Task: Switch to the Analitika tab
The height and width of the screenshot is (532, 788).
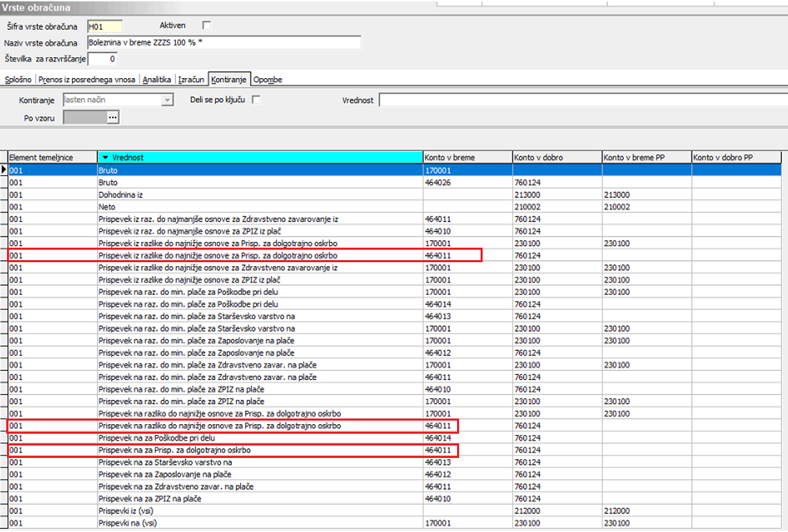Action: point(156,80)
